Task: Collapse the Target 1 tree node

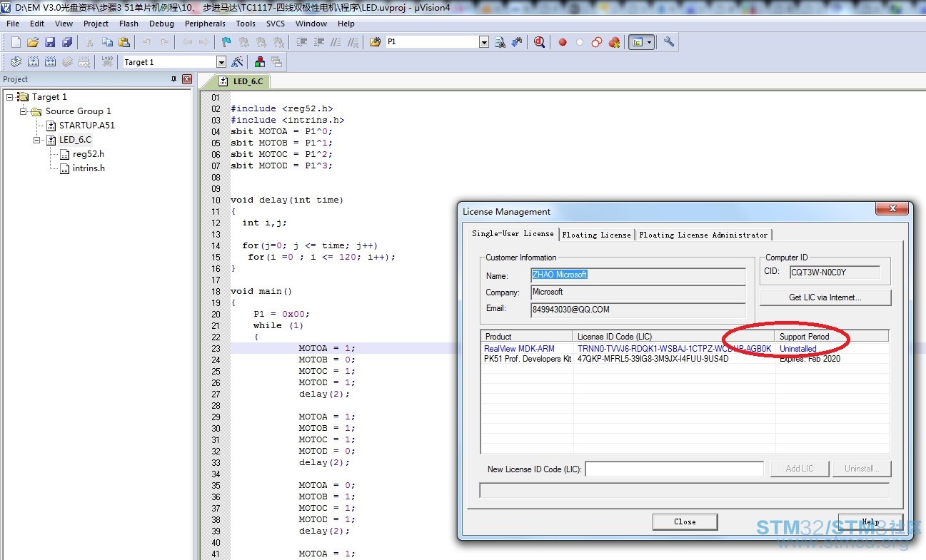Action: point(10,96)
